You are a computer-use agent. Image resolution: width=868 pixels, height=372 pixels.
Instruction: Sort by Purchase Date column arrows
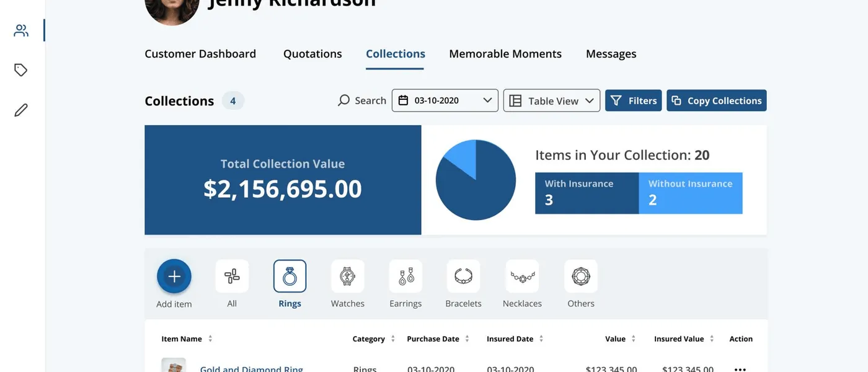coord(467,339)
